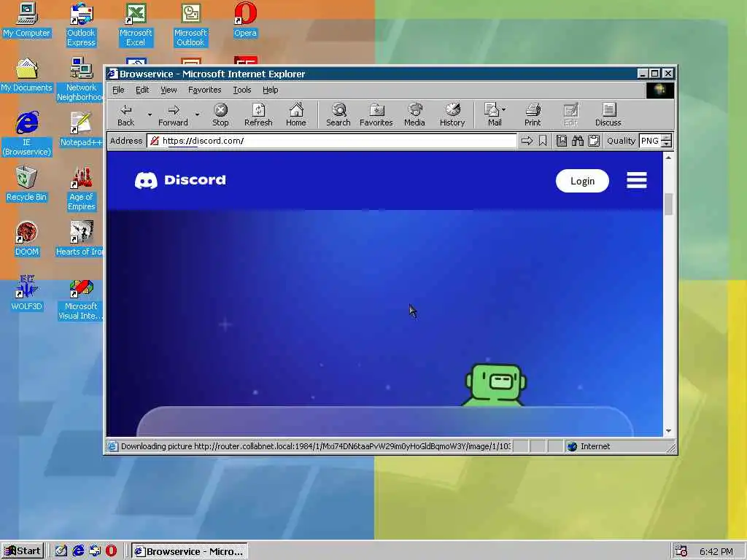Screen dimensions: 747x560
Task: Stop the page loading
Action: [x=220, y=114]
